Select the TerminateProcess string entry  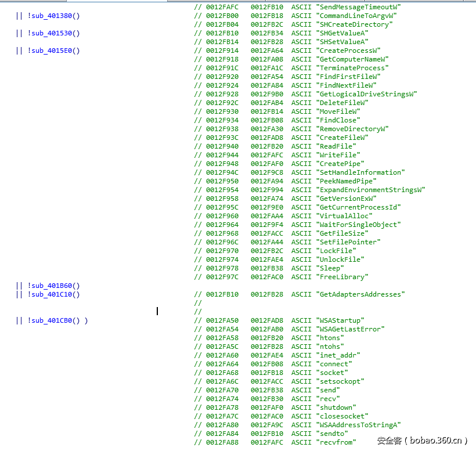coord(349,68)
